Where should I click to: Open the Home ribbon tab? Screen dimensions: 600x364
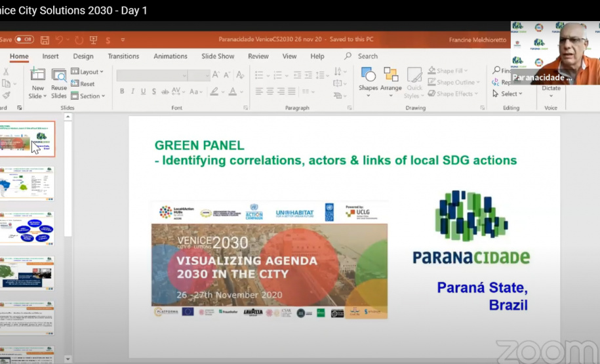point(19,56)
